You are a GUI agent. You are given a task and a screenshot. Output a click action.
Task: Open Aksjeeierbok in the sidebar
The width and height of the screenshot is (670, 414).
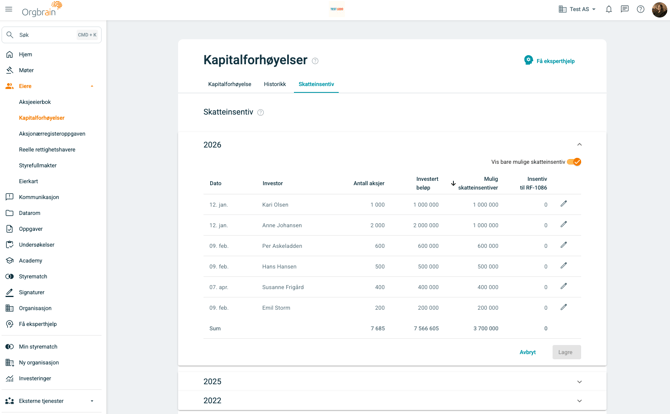click(35, 102)
